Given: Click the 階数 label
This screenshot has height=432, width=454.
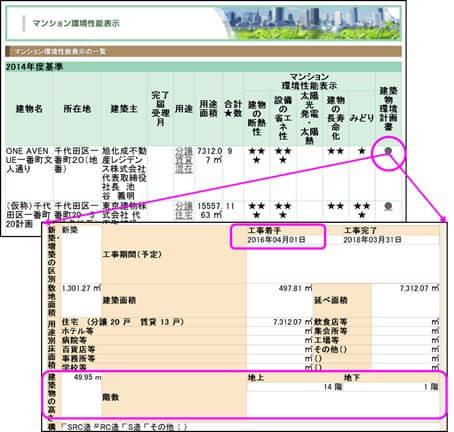Looking at the screenshot, I should (x=111, y=397).
